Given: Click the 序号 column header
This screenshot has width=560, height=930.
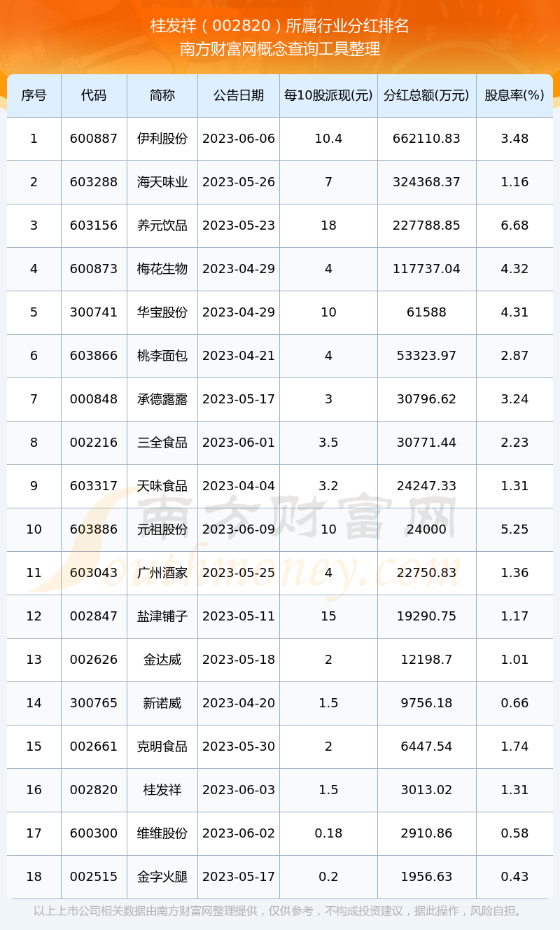Looking at the screenshot, I should [x=34, y=95].
